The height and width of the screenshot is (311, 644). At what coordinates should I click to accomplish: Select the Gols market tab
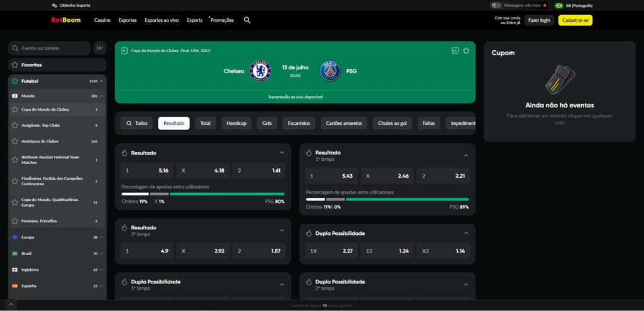coord(267,123)
